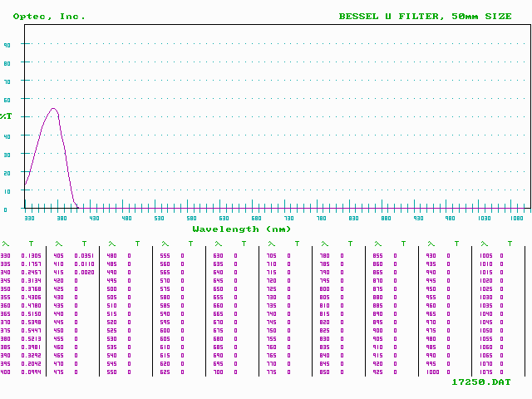
Task: Click the '%T' y-axis label
Action: coord(6,115)
